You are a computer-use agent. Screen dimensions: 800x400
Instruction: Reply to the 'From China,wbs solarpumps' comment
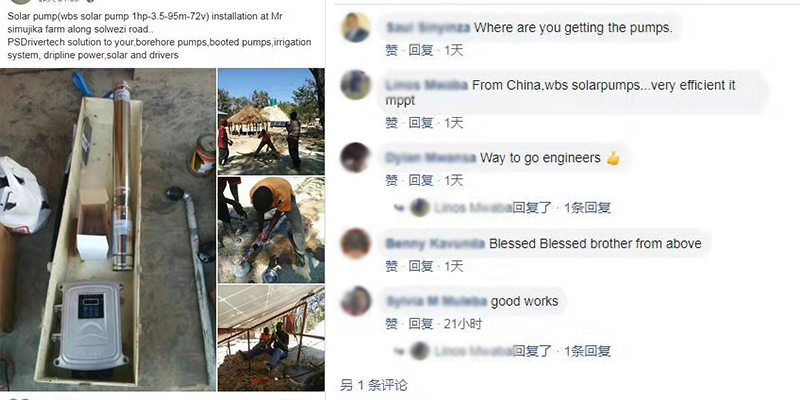coord(421,123)
